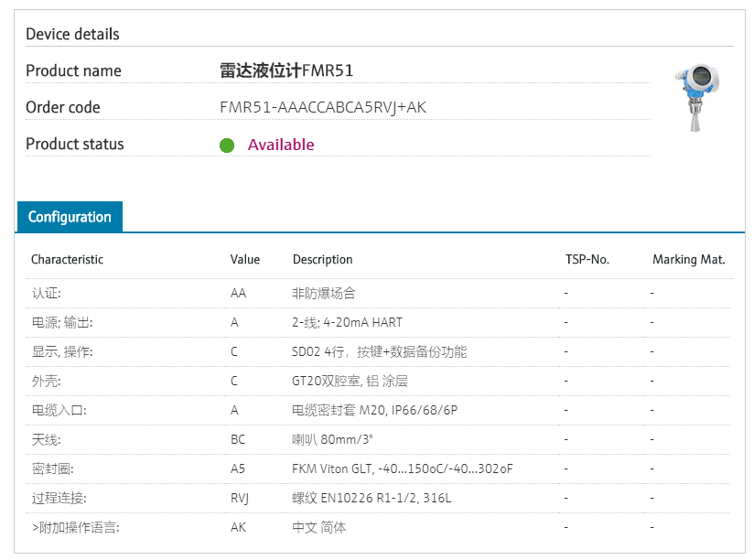The height and width of the screenshot is (560, 754).
Task: Select the description 喇叭 80mm/3"
Action: pos(332,440)
